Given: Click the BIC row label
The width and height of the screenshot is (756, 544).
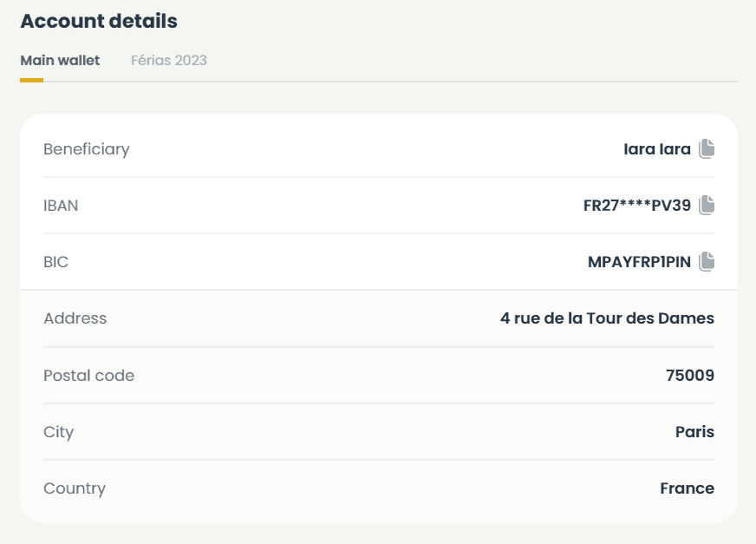Looking at the screenshot, I should [x=56, y=261].
